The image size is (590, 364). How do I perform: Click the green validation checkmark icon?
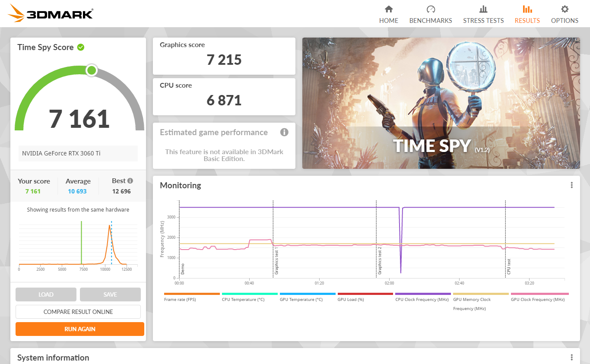[x=81, y=47]
